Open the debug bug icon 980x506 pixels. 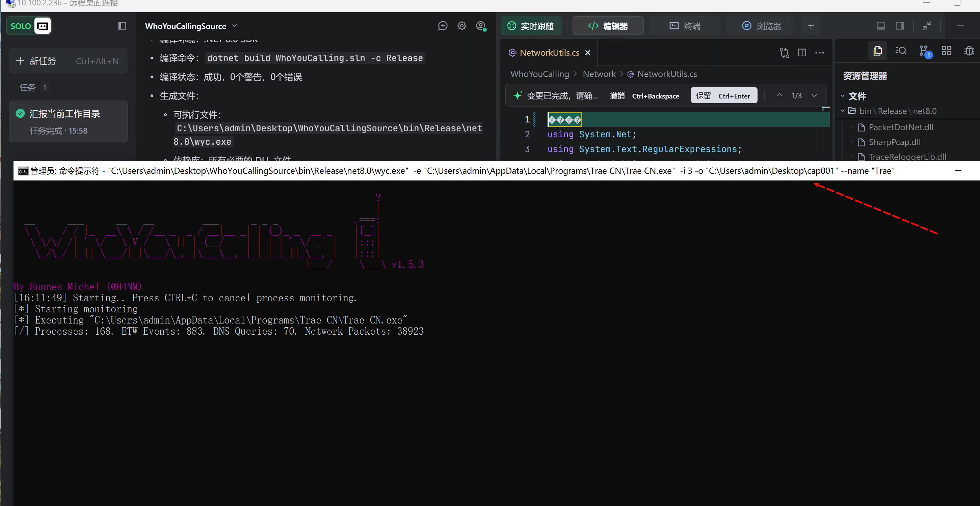coord(969,51)
